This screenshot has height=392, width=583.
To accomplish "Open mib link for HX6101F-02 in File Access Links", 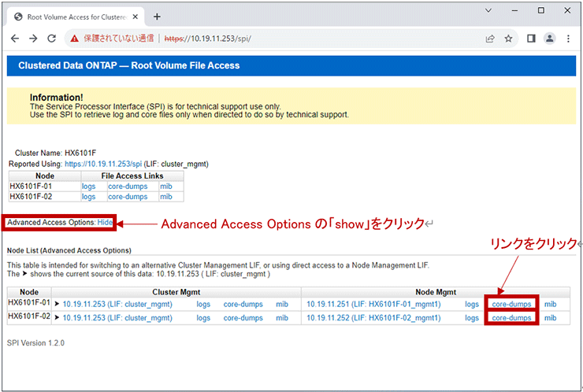I will (165, 197).
